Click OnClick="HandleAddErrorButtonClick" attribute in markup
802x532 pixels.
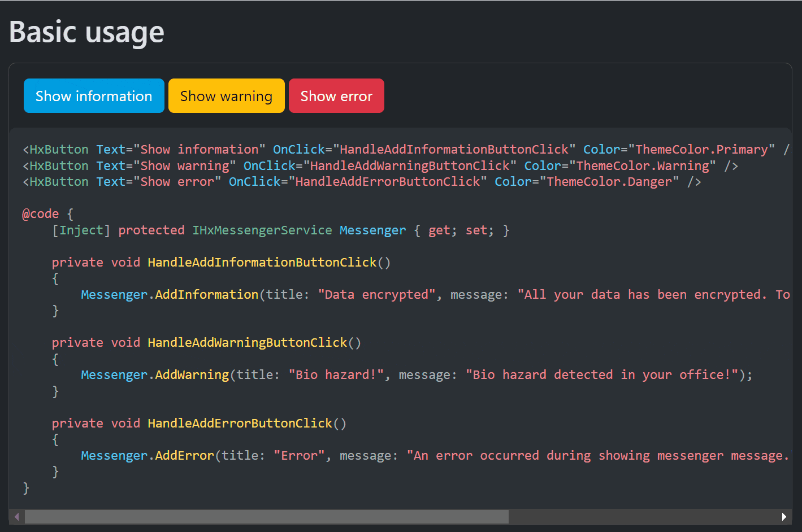click(x=358, y=182)
